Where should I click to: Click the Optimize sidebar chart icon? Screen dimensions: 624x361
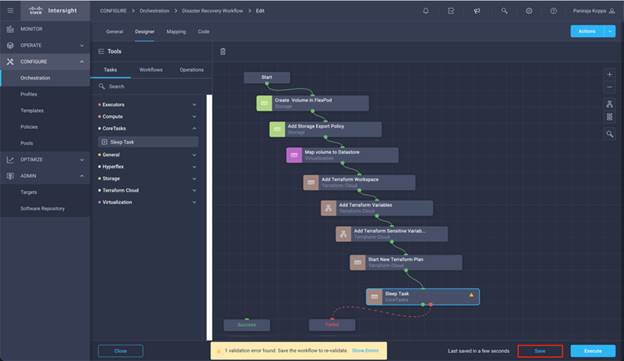point(10,160)
